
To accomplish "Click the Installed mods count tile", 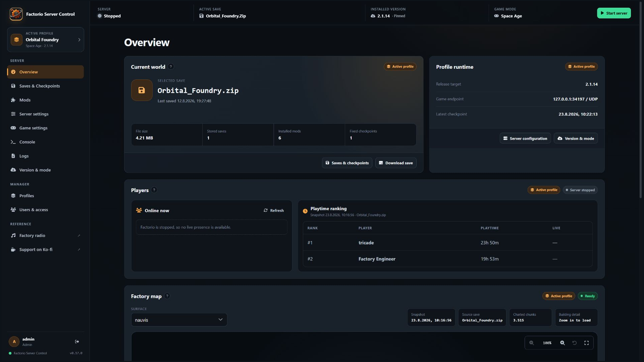I will (309, 135).
